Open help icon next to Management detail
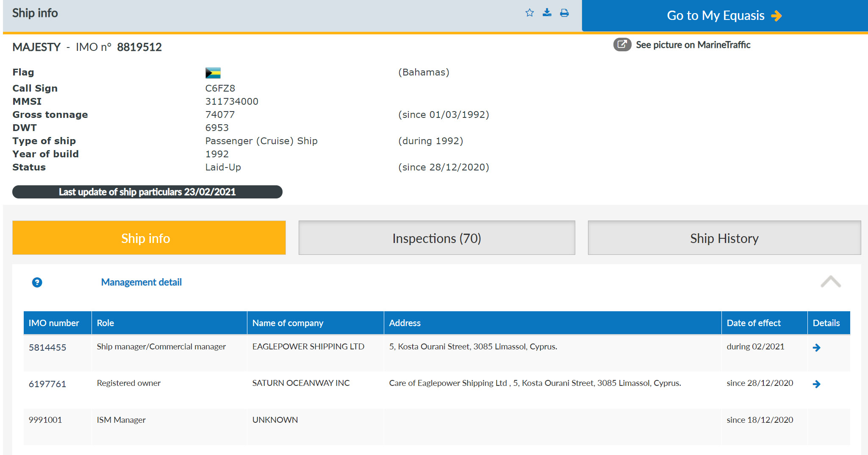Image resolution: width=868 pixels, height=455 pixels. click(37, 282)
